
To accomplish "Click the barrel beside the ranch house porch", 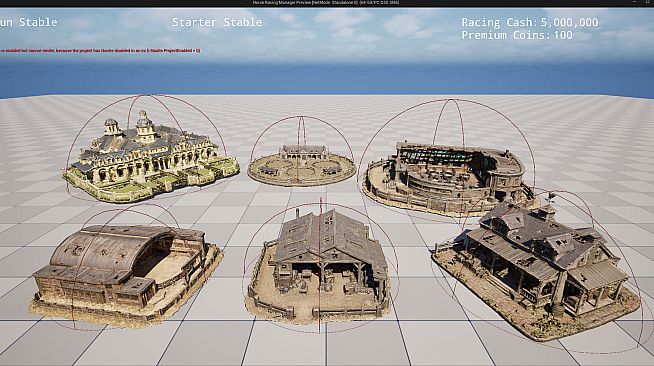I will pyautogui.click(x=557, y=309).
